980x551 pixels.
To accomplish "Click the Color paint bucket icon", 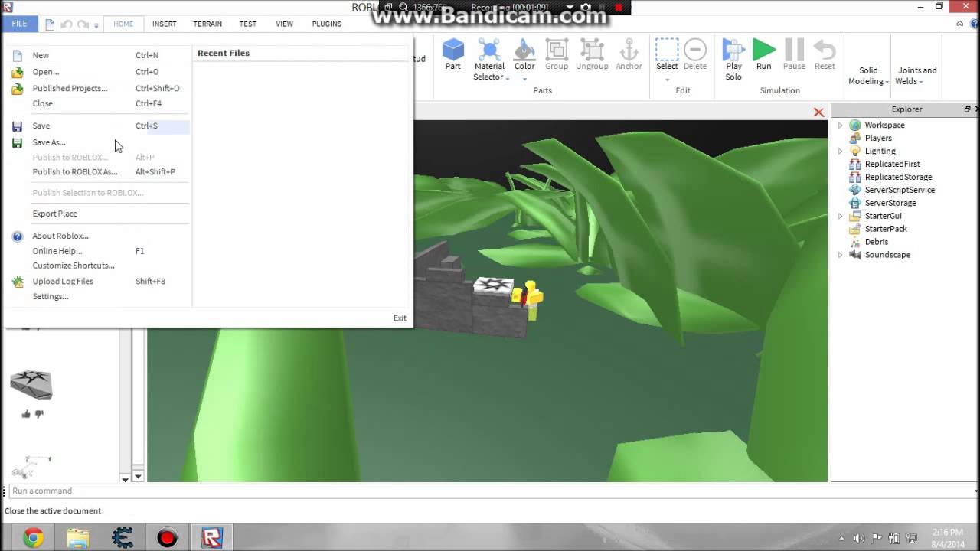I will click(524, 51).
